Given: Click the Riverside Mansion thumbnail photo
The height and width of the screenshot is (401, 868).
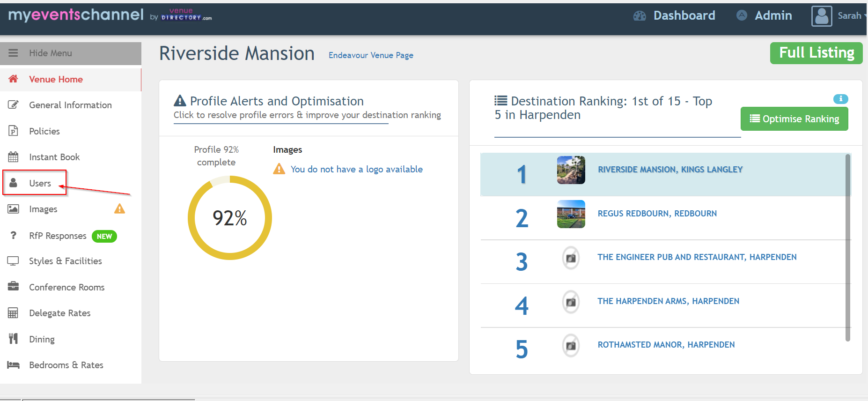Looking at the screenshot, I should click(571, 170).
